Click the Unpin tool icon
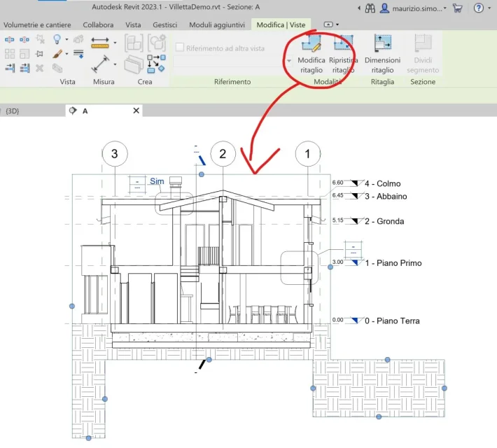Image resolution: width=497 pixels, height=448 pixels. coord(41,39)
